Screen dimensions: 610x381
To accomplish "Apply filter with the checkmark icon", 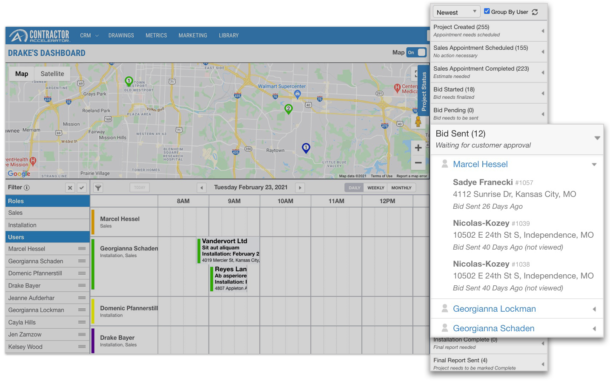I will click(82, 188).
